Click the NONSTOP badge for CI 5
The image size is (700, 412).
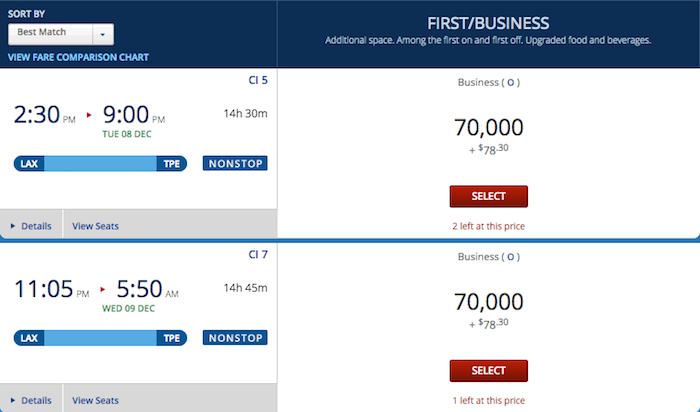235,163
